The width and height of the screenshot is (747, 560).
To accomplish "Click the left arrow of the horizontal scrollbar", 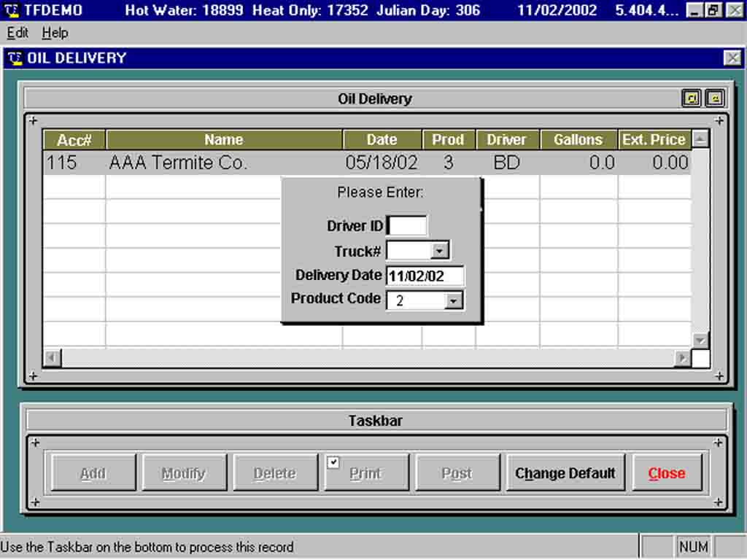I will (50, 357).
